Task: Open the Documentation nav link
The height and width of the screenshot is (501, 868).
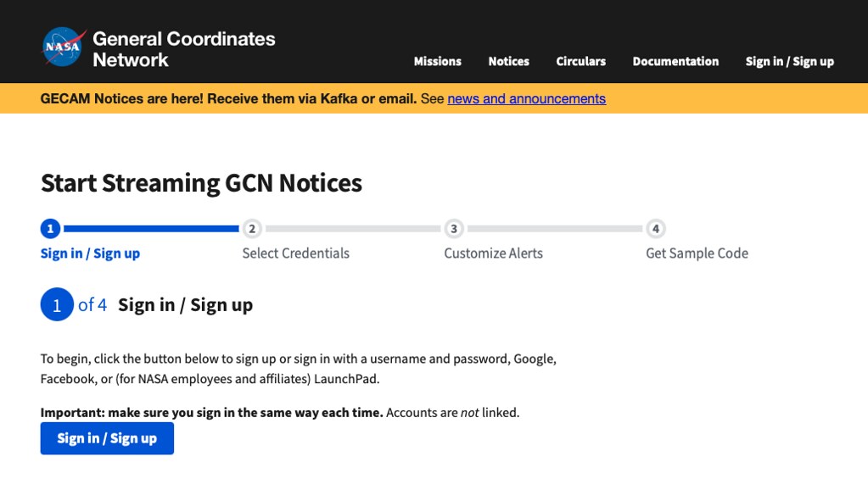Action: pos(675,61)
